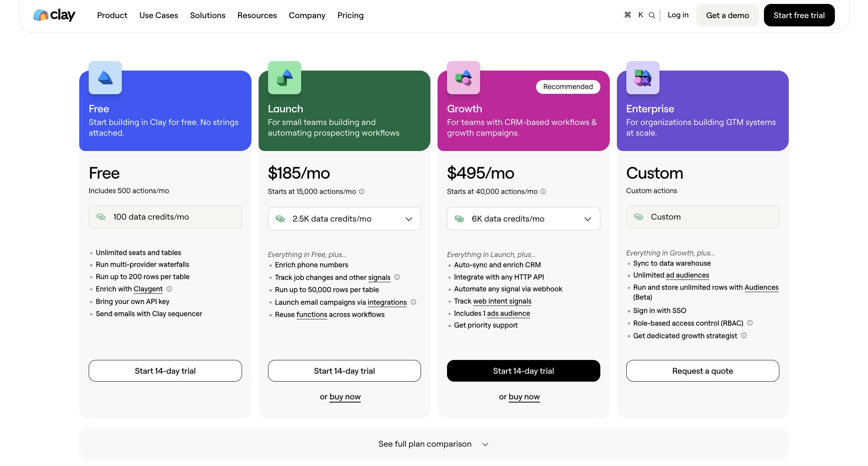Go to Pricing page
Viewport: 868px width, 466px height.
click(350, 15)
